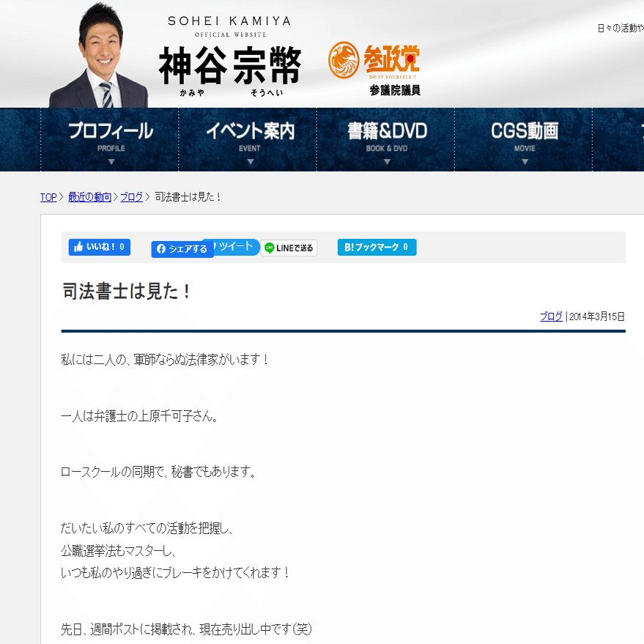
Task: Click the text 一人は弁護士の上原千可子さん。
Action: tap(139, 416)
